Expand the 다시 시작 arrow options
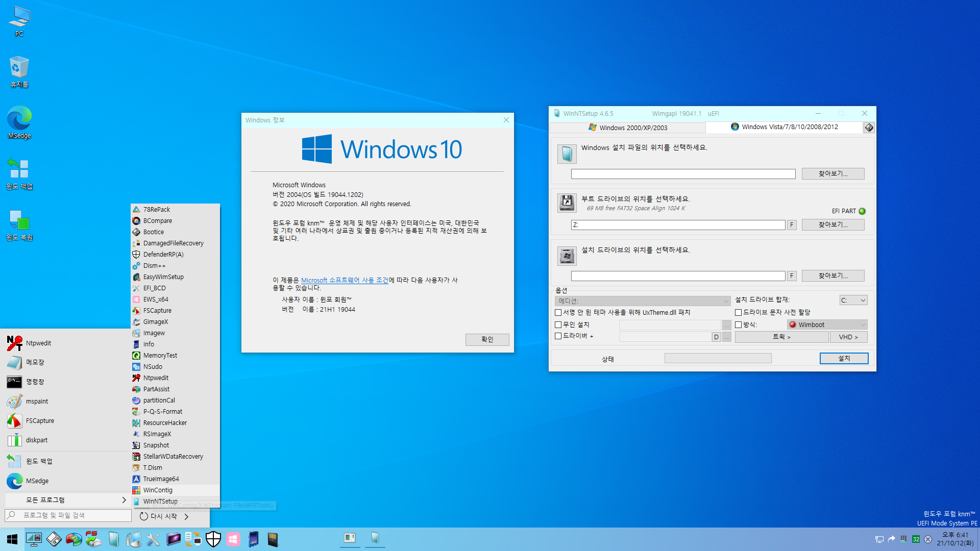 186,517
